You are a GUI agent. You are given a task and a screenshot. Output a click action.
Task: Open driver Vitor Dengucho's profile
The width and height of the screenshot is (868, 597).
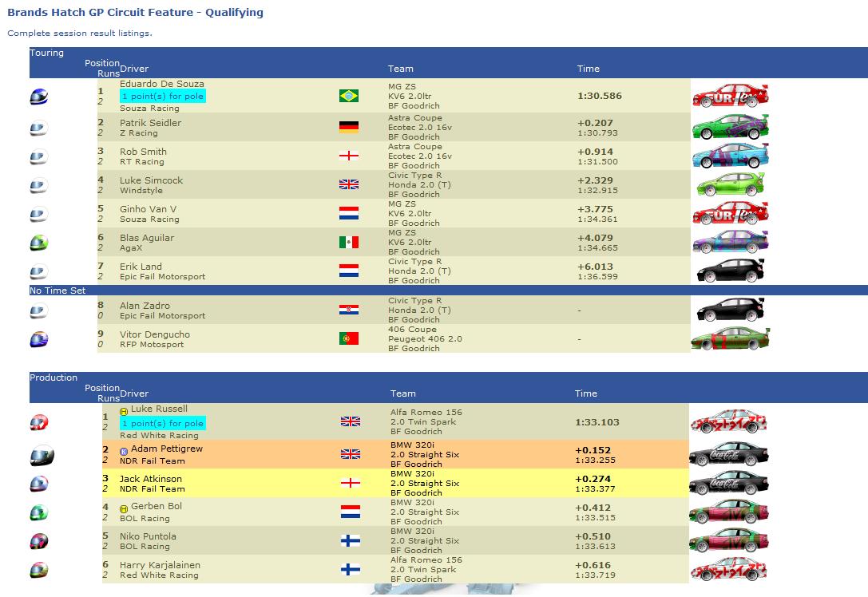pyautogui.click(x=155, y=334)
